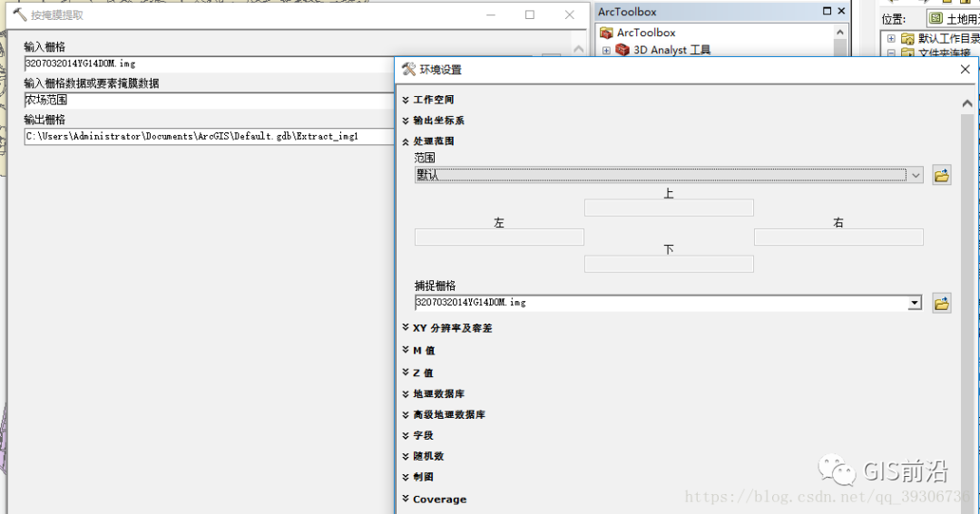
Task: Expand the Z 值 section
Action: 406,373
